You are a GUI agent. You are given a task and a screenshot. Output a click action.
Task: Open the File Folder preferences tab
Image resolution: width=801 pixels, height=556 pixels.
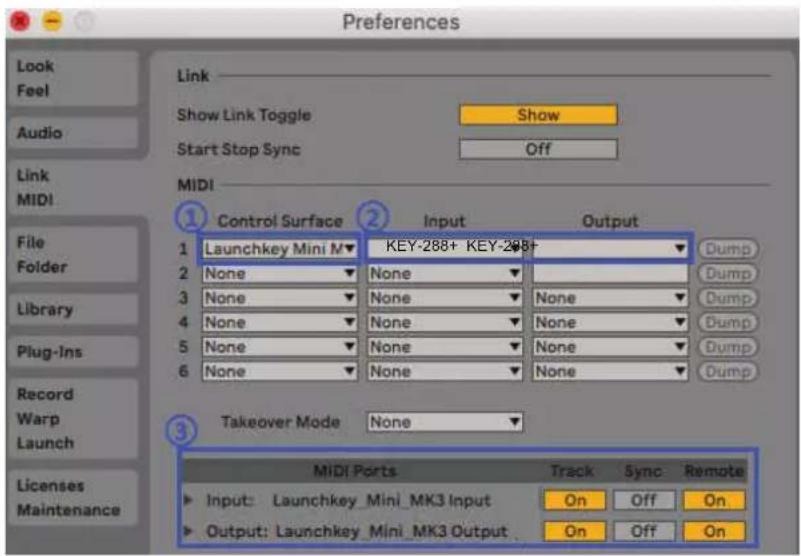click(73, 254)
